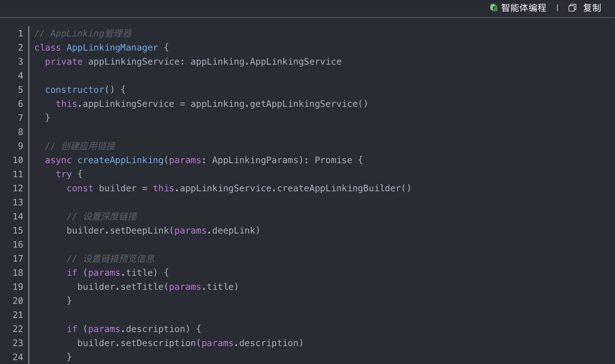Image resolution: width=615 pixels, height=364 pixels.
Task: Click the setDeepLink call on line 15
Action: click(139, 231)
